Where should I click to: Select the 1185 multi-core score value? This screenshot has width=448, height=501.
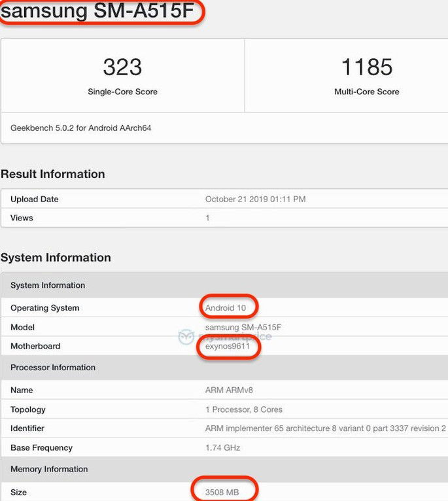[366, 67]
